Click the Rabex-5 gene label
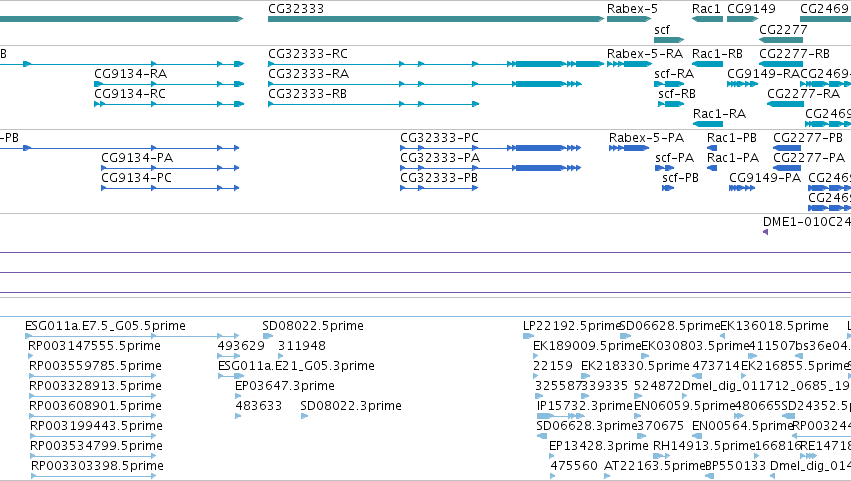The image size is (851, 481). (x=632, y=9)
